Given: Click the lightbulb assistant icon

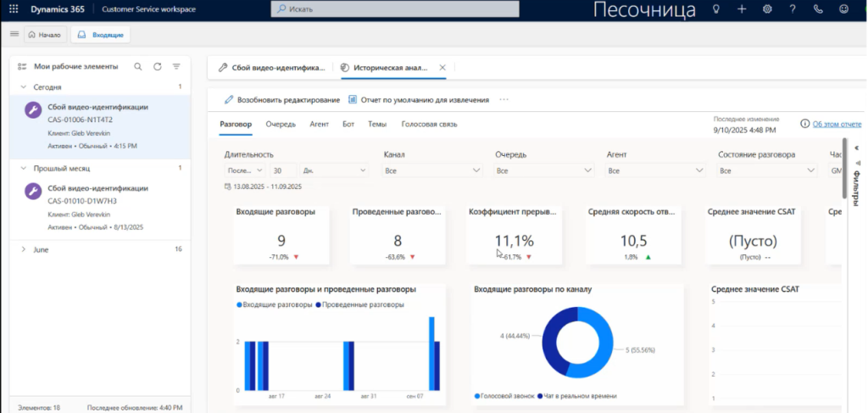Looking at the screenshot, I should [x=715, y=8].
